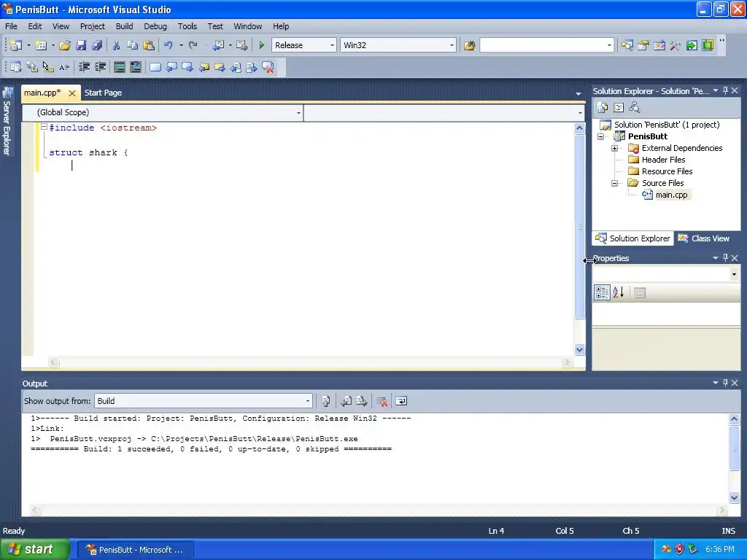Collapse the PenisButt project node

click(601, 136)
